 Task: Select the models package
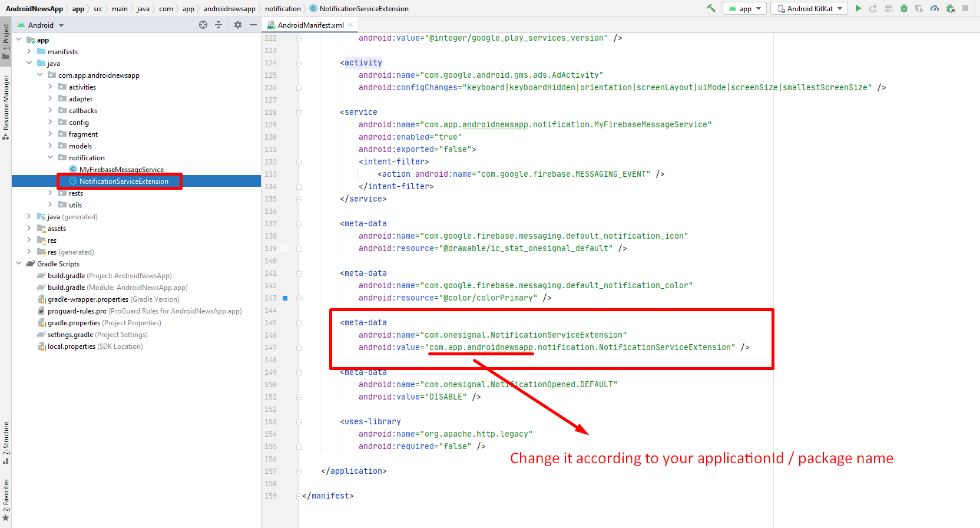coord(80,146)
